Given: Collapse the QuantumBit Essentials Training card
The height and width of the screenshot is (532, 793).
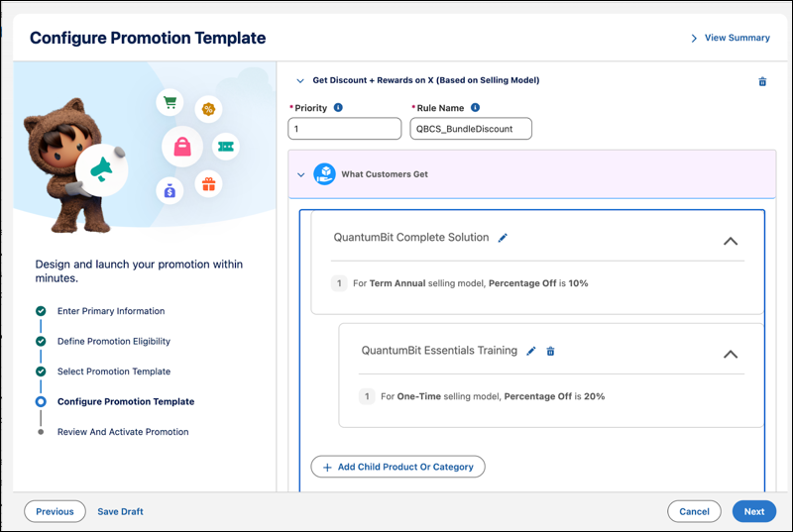Looking at the screenshot, I should (x=731, y=354).
